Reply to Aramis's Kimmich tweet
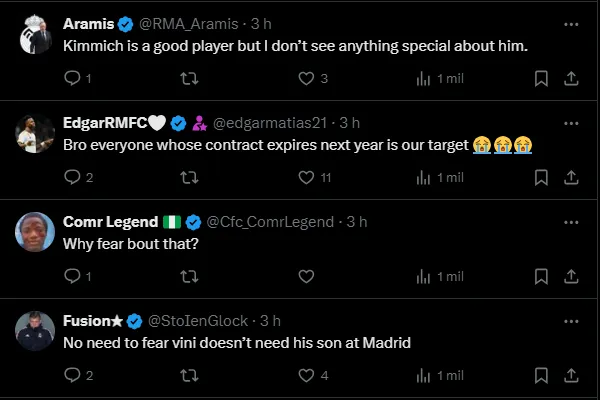Screen dimensions: 600x400 [x=72, y=78]
